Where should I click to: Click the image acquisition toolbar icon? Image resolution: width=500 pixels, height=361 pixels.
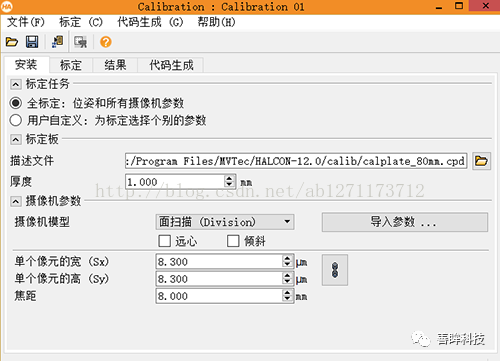[x=80, y=42]
